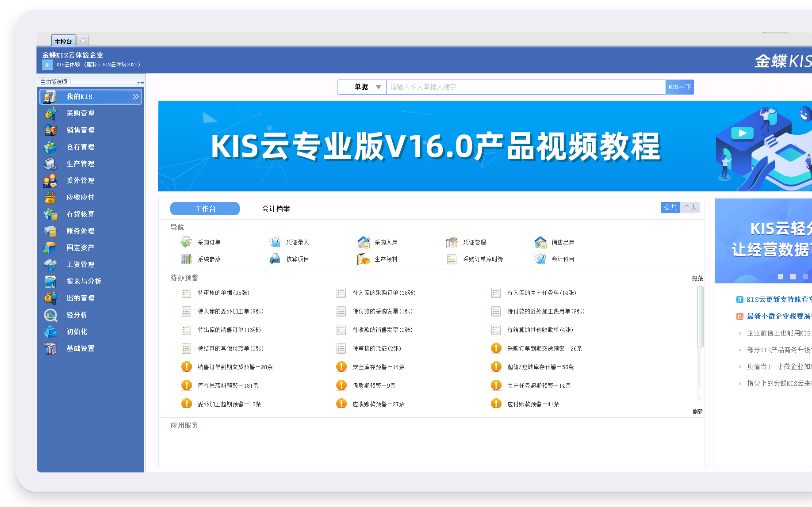The height and width of the screenshot is (507, 812).
Task: Switch the view to 个人
Action: [x=690, y=207]
